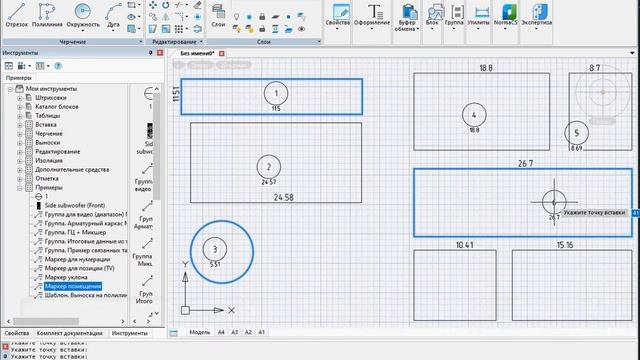Image resolution: width=640 pixels, height=360 pixels.
Task: Select the Отрезок line tool
Action: click(x=16, y=15)
